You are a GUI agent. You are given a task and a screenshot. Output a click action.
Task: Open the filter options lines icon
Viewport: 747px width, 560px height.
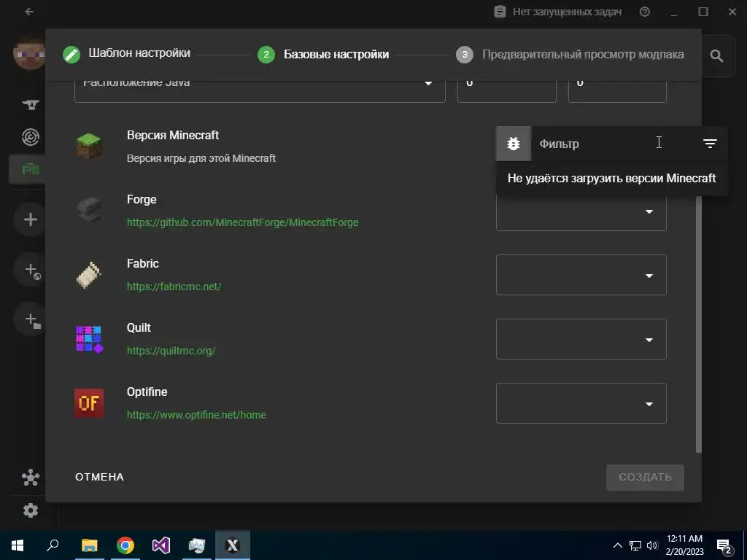click(x=710, y=144)
